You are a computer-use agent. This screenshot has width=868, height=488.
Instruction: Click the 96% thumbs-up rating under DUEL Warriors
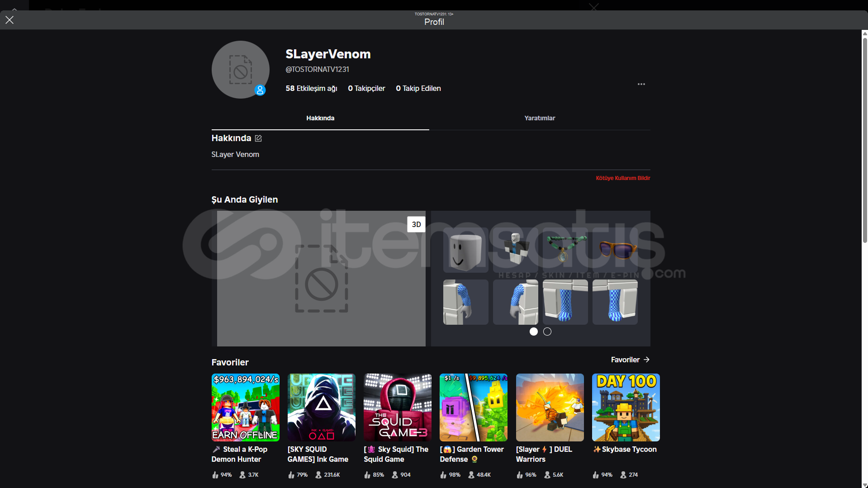click(526, 475)
